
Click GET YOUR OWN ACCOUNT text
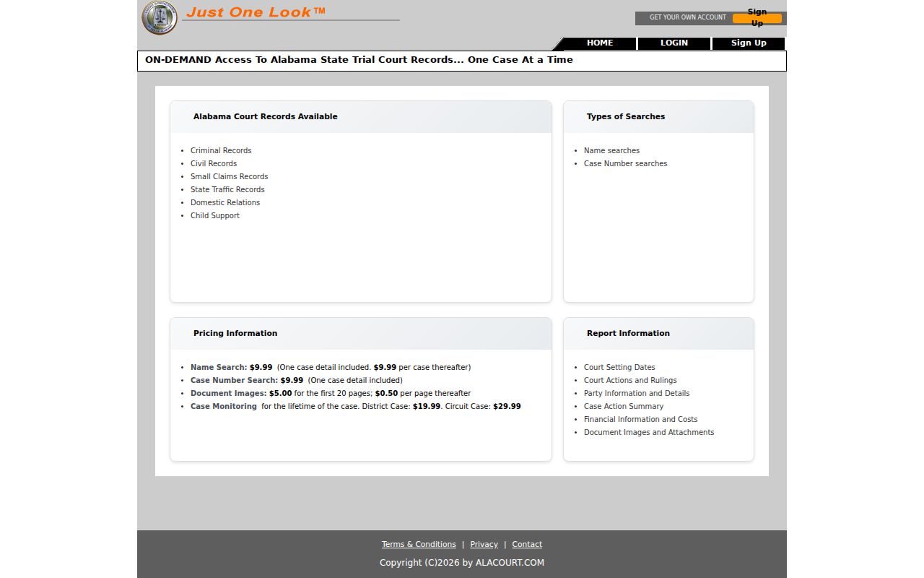688,17
